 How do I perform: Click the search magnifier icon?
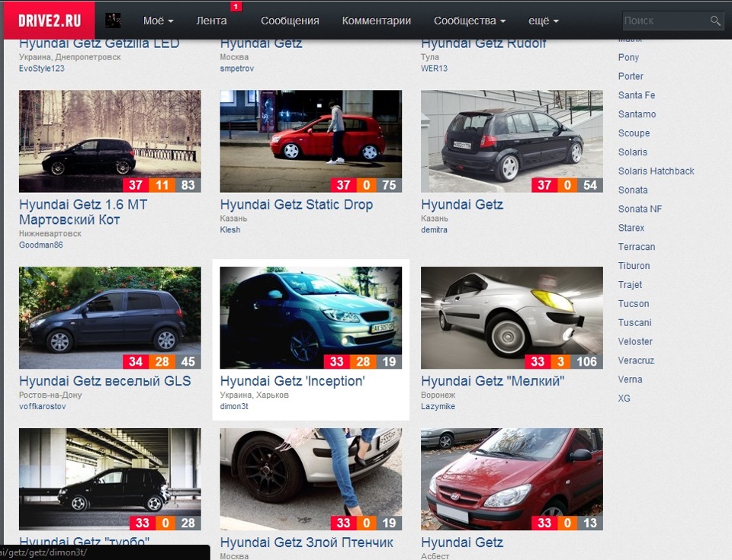click(x=715, y=21)
